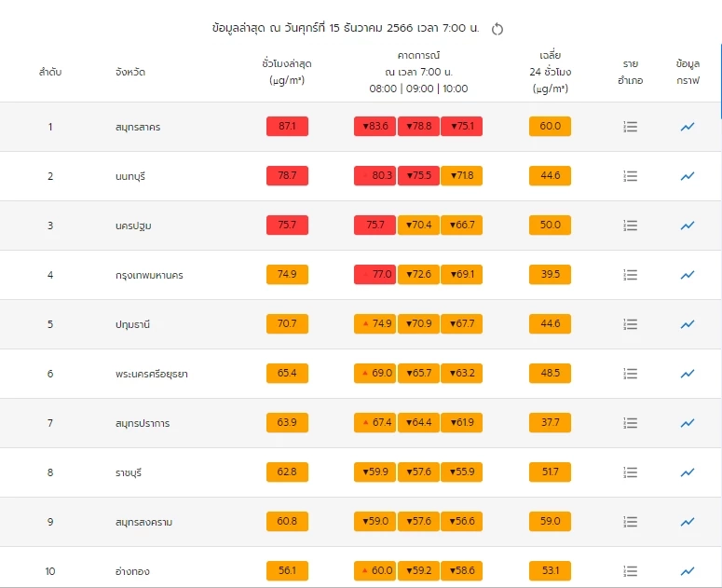Open district list for อ่างทอง

tap(631, 571)
